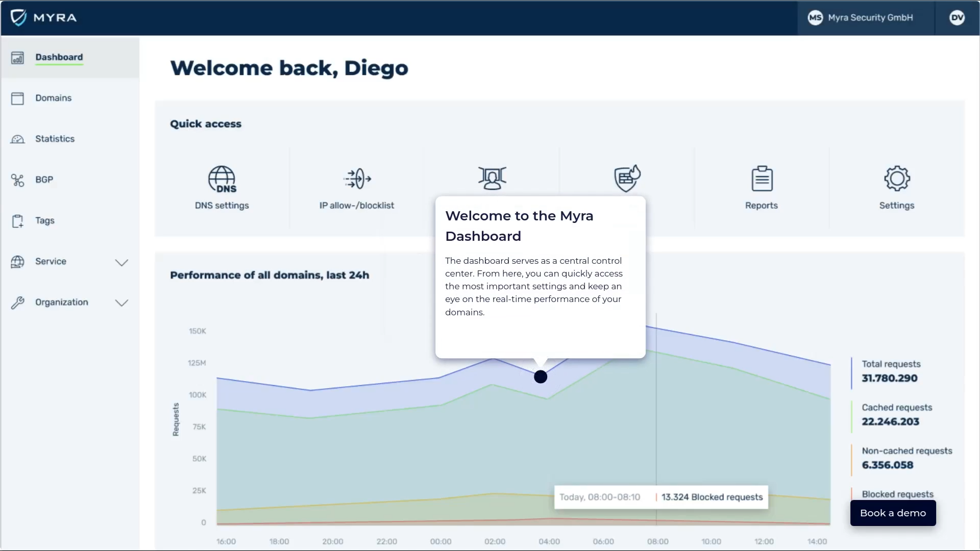The image size is (980, 551).
Task: Select the Statistics sidebar icon
Action: (18, 139)
